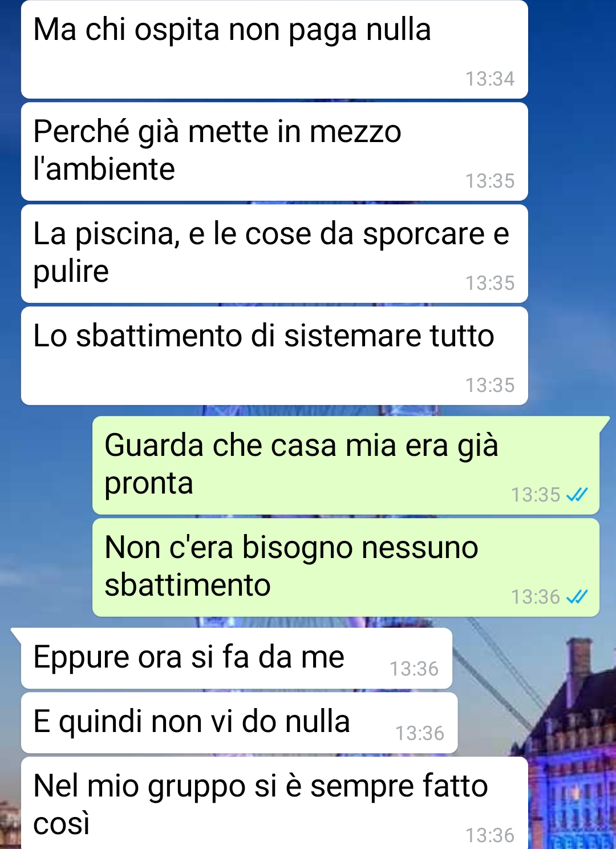Click the blue read-receipt ticks on the 13:36 sent message
616x849 pixels.
pos(577,597)
